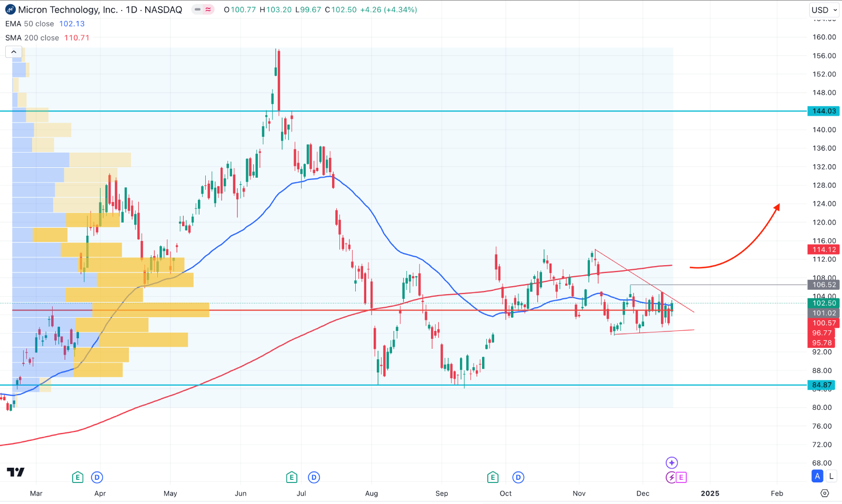842x504 pixels.
Task: Click the red 114.12 price label
Action: click(824, 250)
